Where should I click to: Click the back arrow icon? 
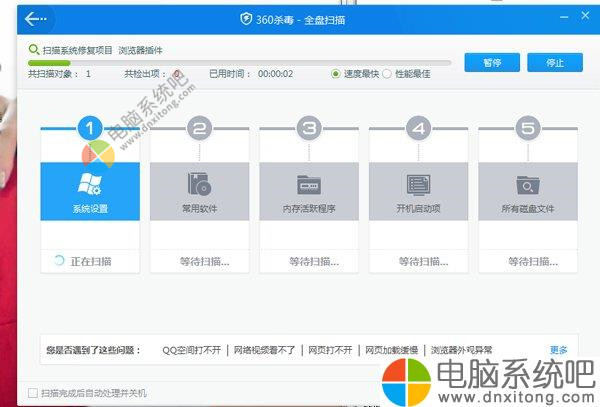coord(36,18)
